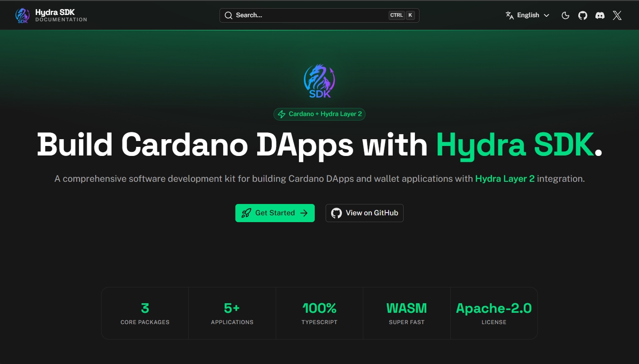The image size is (639, 364).
Task: Click the rocket icon on Get Started
Action: click(x=246, y=213)
